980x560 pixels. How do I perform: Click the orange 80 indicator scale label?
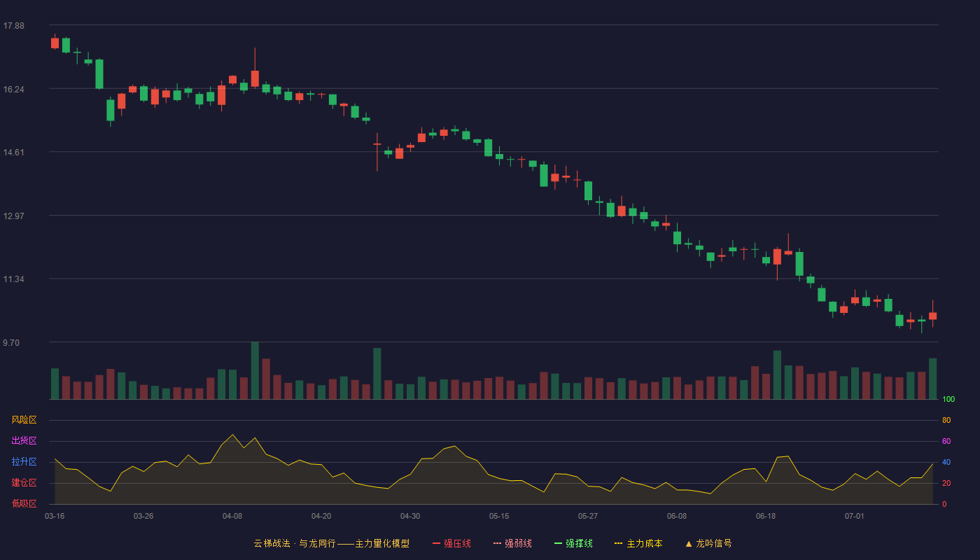[x=946, y=420]
